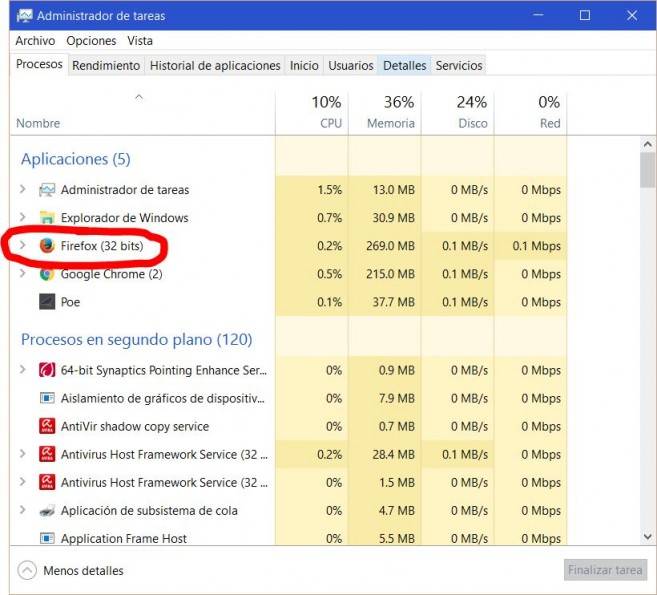Switch to Historial de aplicaciones tab
This screenshot has height=595, width=657.
pyautogui.click(x=215, y=65)
